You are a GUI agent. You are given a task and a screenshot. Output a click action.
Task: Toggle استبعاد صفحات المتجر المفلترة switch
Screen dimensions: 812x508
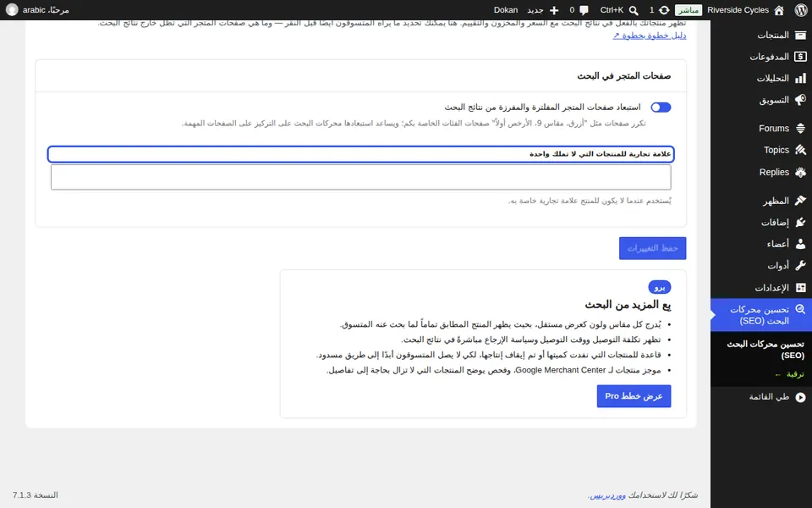coord(661,108)
